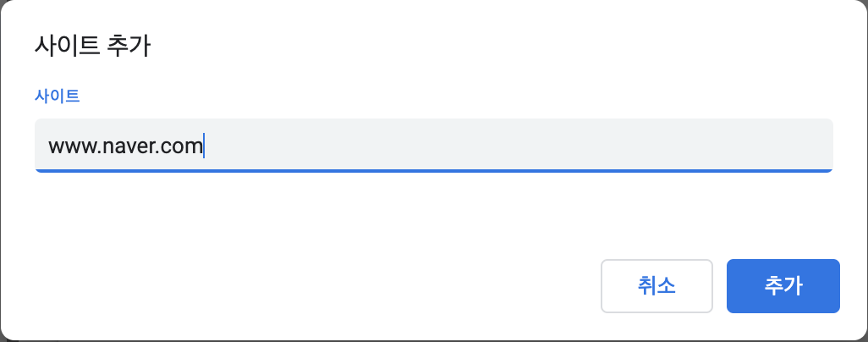The width and height of the screenshot is (868, 342).
Task: Click the blue underline of the site input
Action: pyautogui.click(x=433, y=171)
